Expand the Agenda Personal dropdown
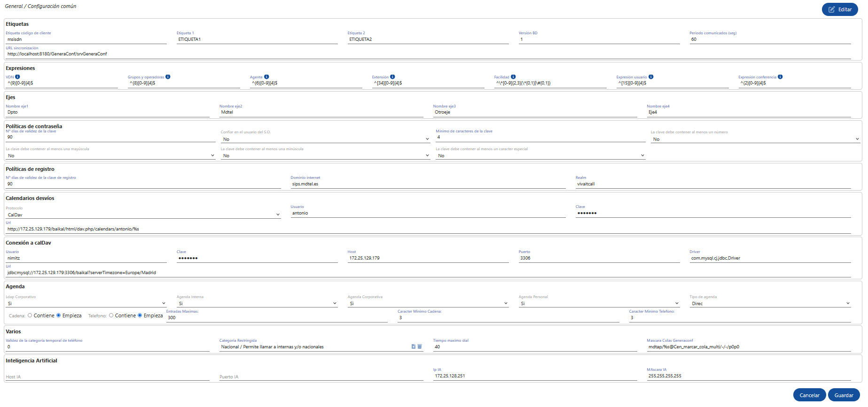Viewport: 868px width, 407px height. (599, 303)
